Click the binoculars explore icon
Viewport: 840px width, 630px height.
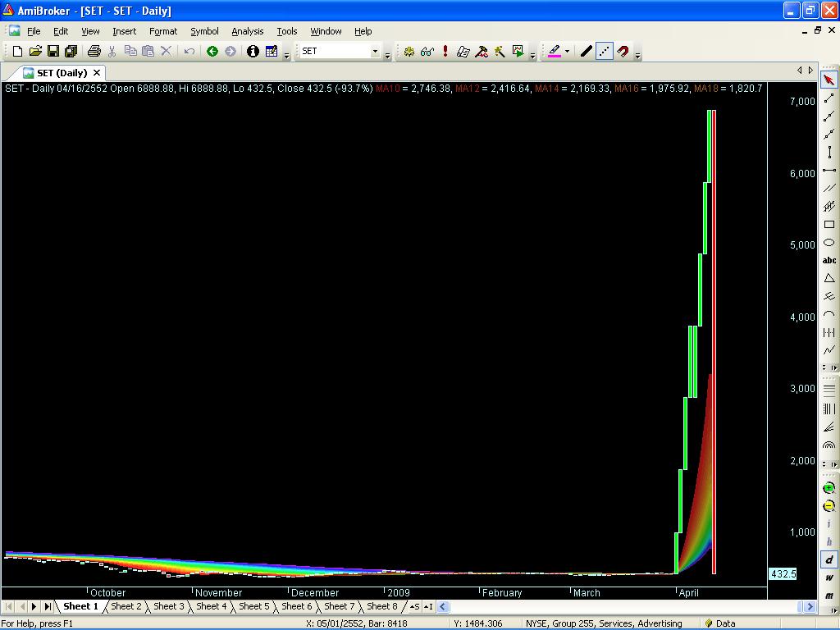[x=427, y=52]
